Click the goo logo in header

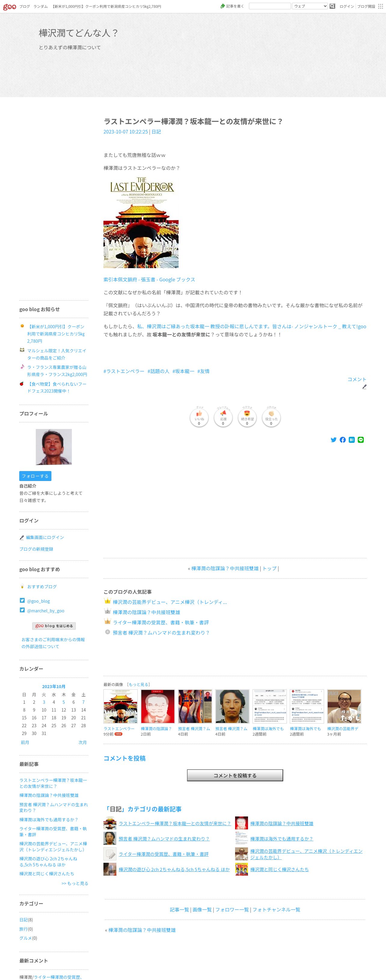pyautogui.click(x=10, y=7)
